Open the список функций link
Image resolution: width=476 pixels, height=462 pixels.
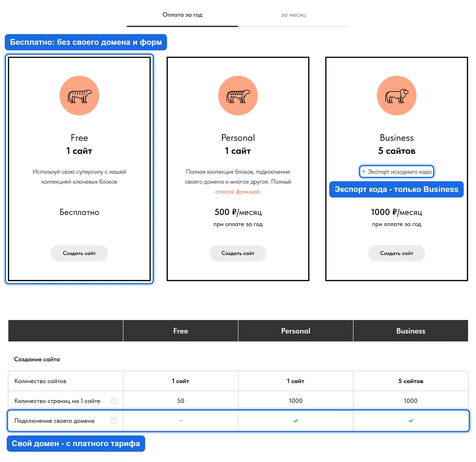237,192
